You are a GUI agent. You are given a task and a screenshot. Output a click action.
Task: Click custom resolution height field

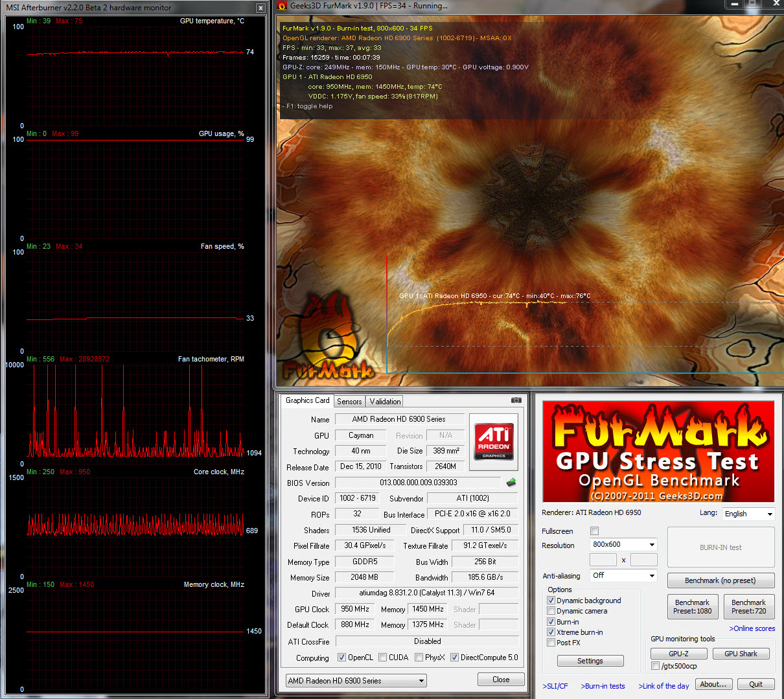(x=644, y=560)
